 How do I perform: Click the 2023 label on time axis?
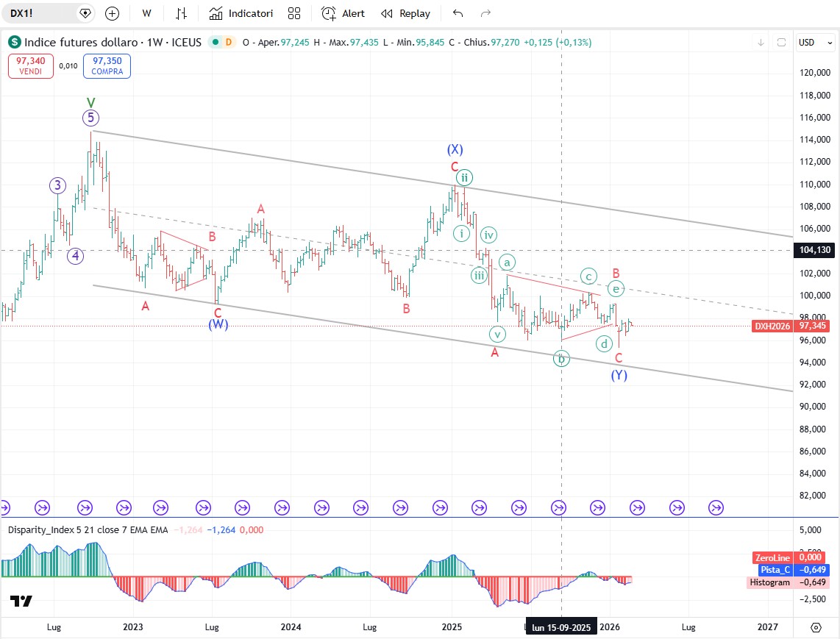click(x=133, y=626)
